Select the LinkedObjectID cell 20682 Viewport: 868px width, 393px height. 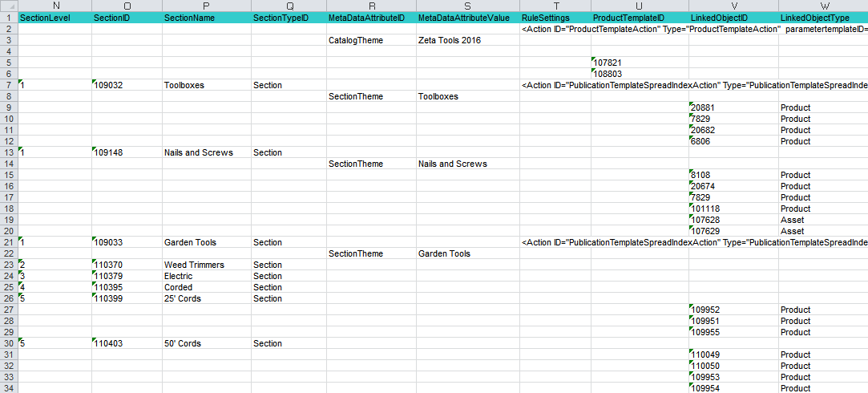[733, 130]
